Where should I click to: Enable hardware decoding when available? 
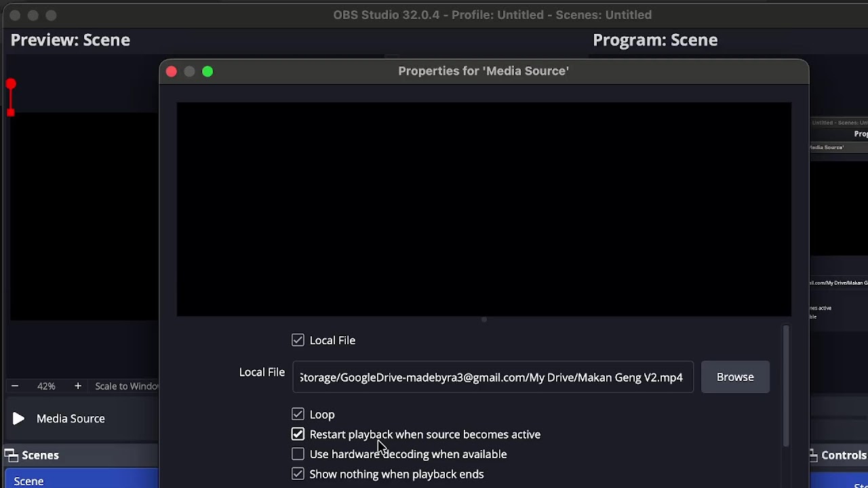[x=298, y=454]
